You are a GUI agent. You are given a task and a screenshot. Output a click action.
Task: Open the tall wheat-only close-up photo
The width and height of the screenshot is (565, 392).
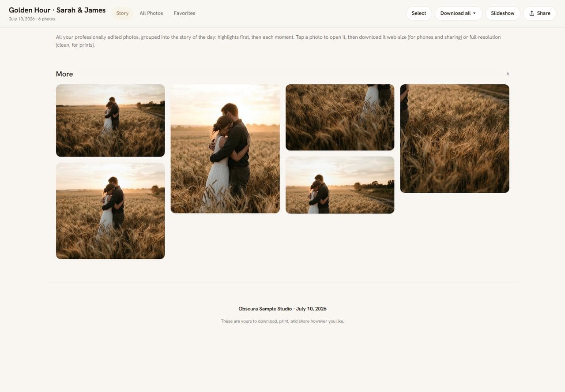(x=455, y=138)
